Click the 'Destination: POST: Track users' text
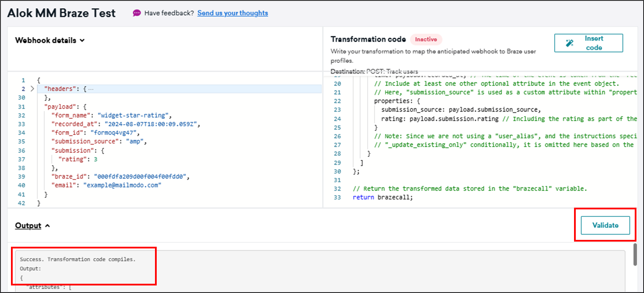 coord(374,71)
